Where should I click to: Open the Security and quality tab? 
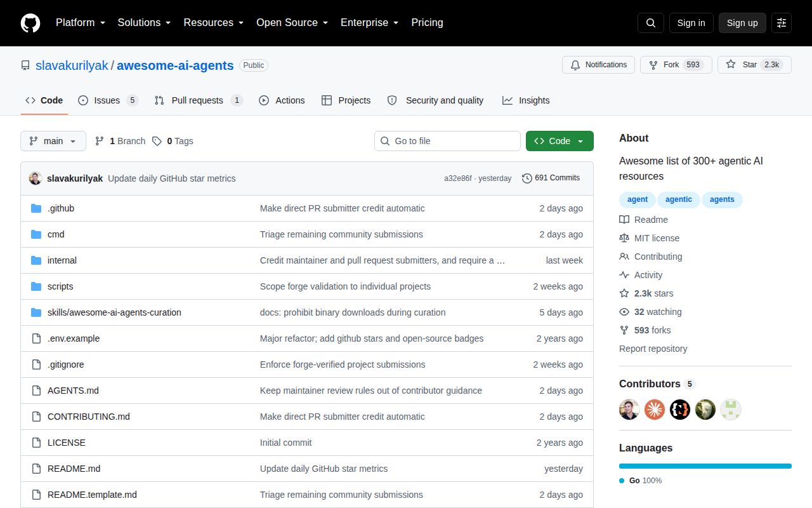tap(435, 100)
